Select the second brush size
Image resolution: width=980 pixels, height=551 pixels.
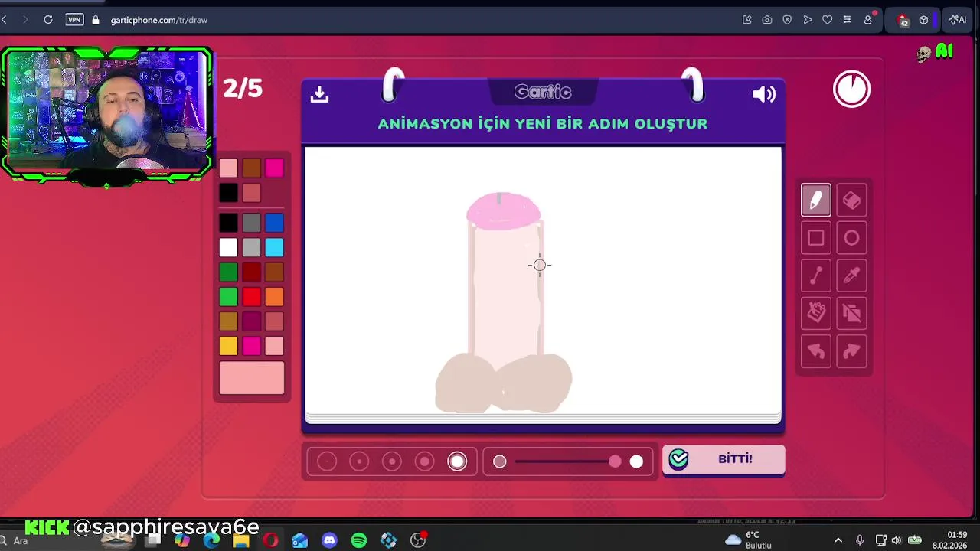359,461
